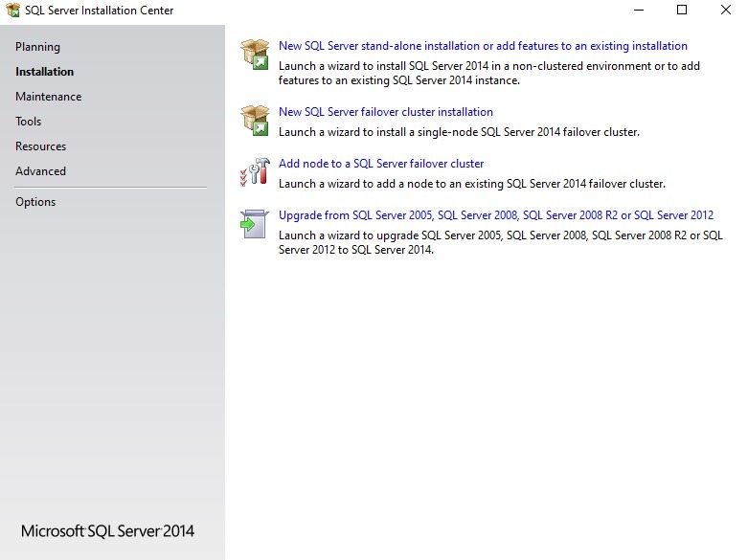
Task: Open the Options section
Action: coord(35,202)
